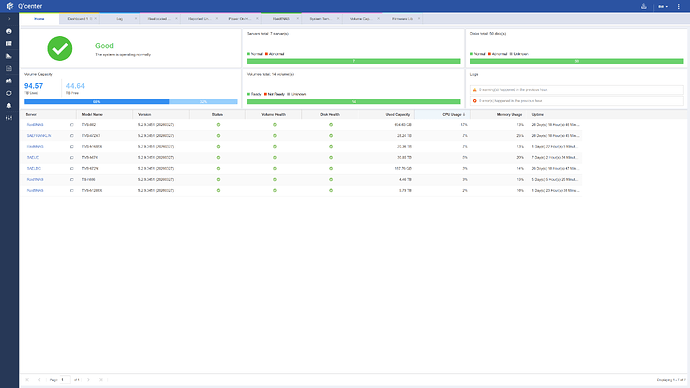The image size is (690, 388).
Task: Sort table by Model Name column header
Action: tap(105, 114)
